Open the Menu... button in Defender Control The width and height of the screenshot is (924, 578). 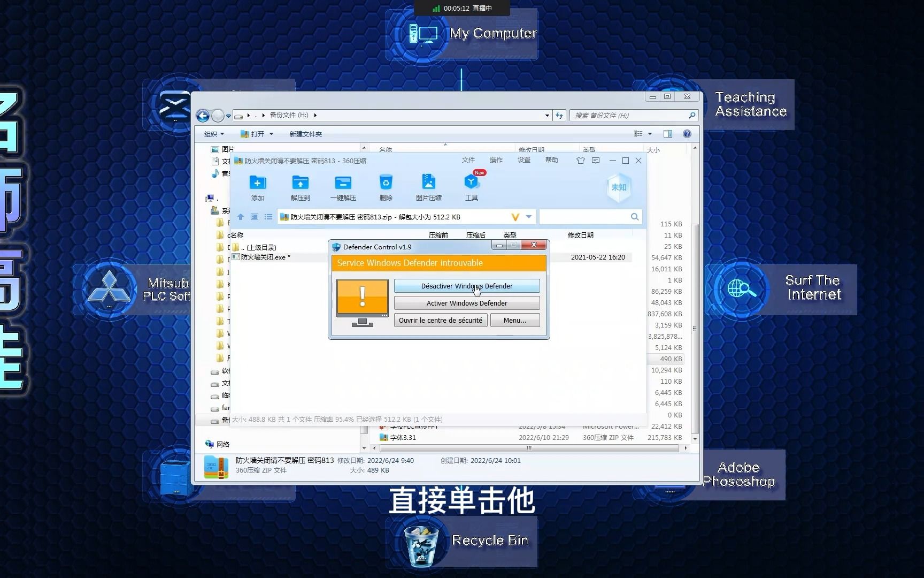coord(515,320)
